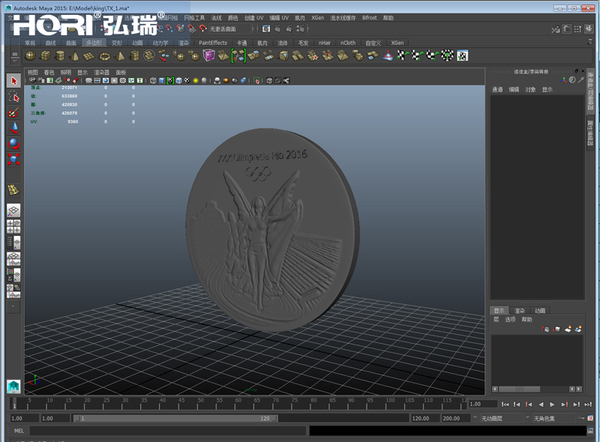
Task: Open the XGen shelf tab
Action: [x=397, y=43]
